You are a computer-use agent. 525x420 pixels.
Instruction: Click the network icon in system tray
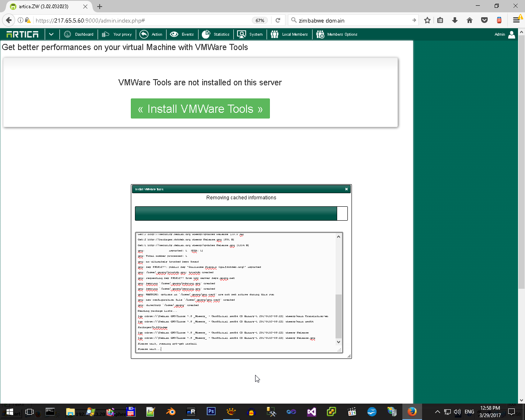tap(447, 412)
